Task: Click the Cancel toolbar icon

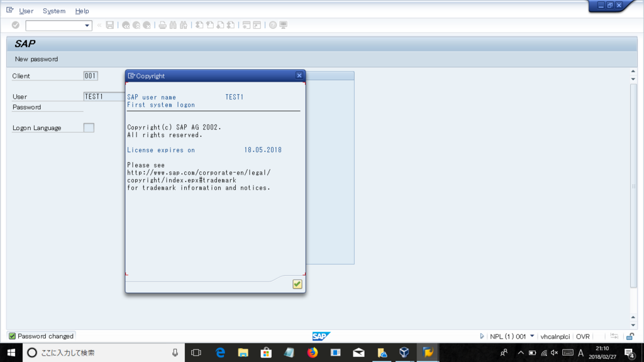Action: pyautogui.click(x=147, y=25)
